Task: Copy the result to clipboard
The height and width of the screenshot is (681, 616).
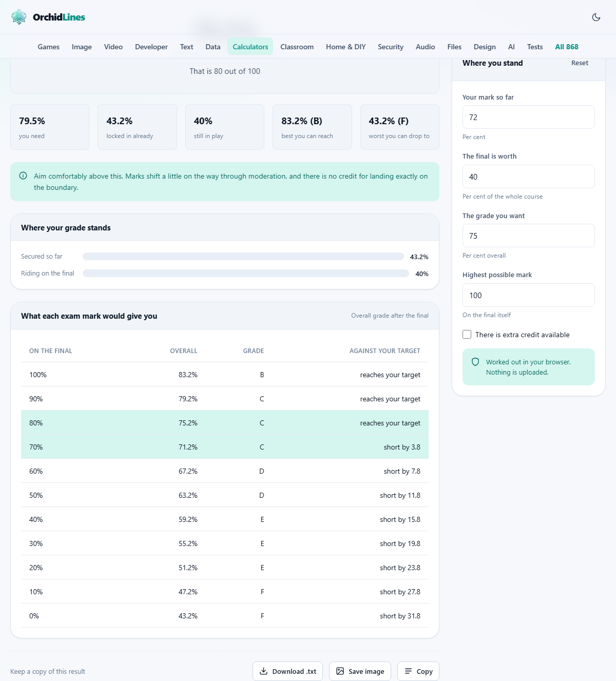Action: 418,671
